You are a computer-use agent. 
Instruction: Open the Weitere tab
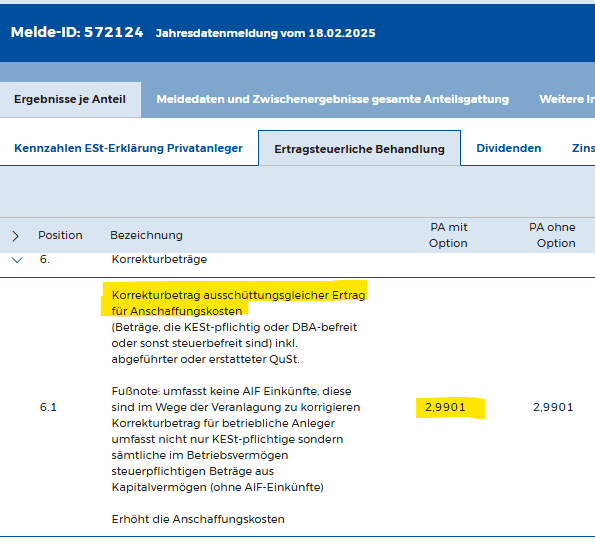(x=567, y=99)
